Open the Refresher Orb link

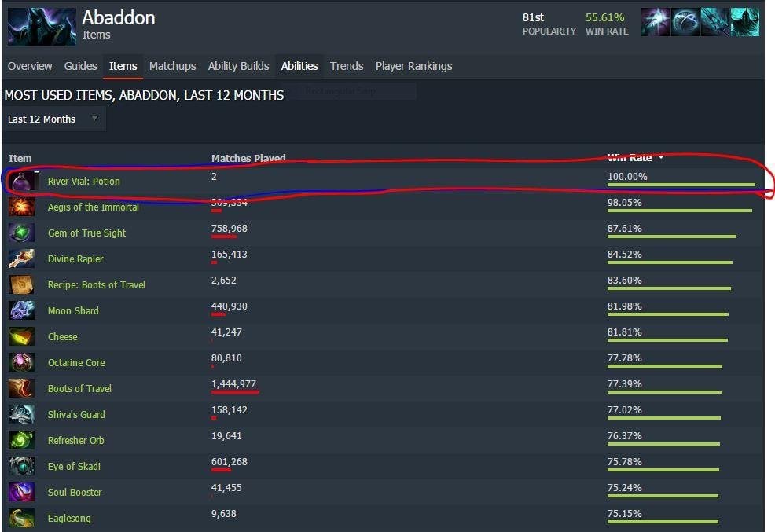coord(75,441)
